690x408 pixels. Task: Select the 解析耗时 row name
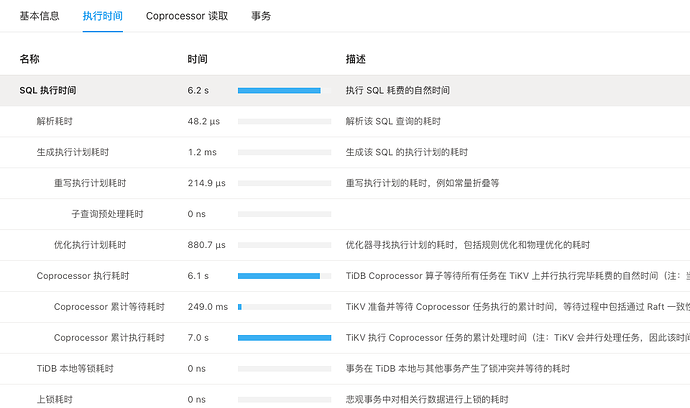(54, 121)
